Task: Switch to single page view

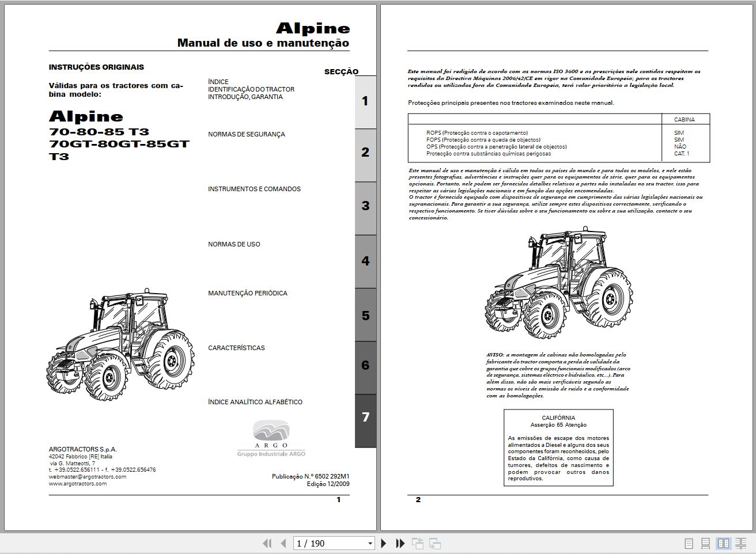Action: pos(689,543)
